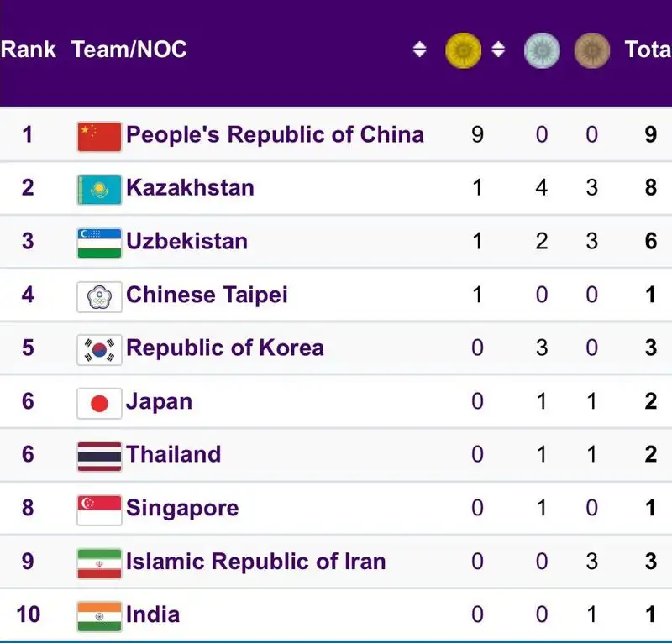
Task: Open the Islamic Republic of Iran link
Action: coord(255,562)
